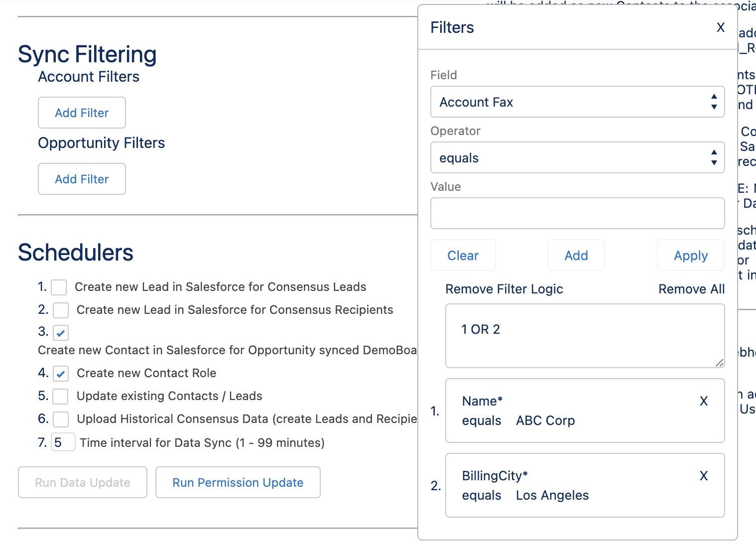Viewport: 756px width, 549px height.
Task: Click Remove Filter Logic link
Action: 504,289
